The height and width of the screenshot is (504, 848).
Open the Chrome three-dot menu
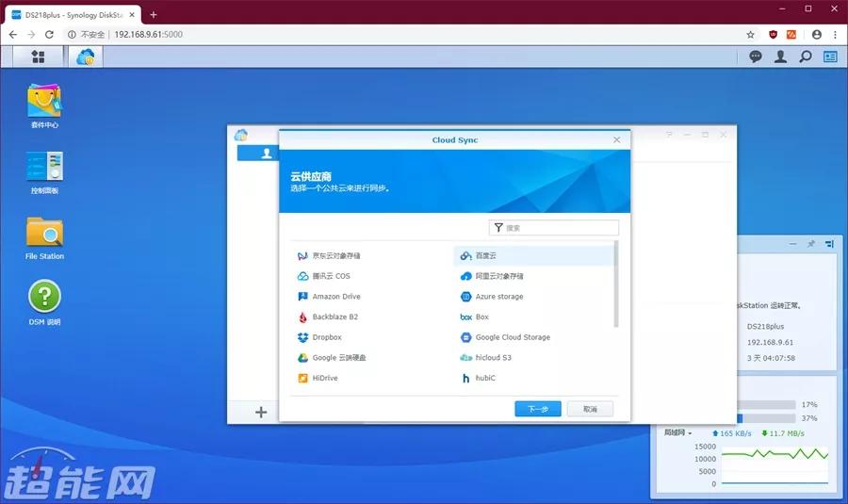click(x=836, y=35)
